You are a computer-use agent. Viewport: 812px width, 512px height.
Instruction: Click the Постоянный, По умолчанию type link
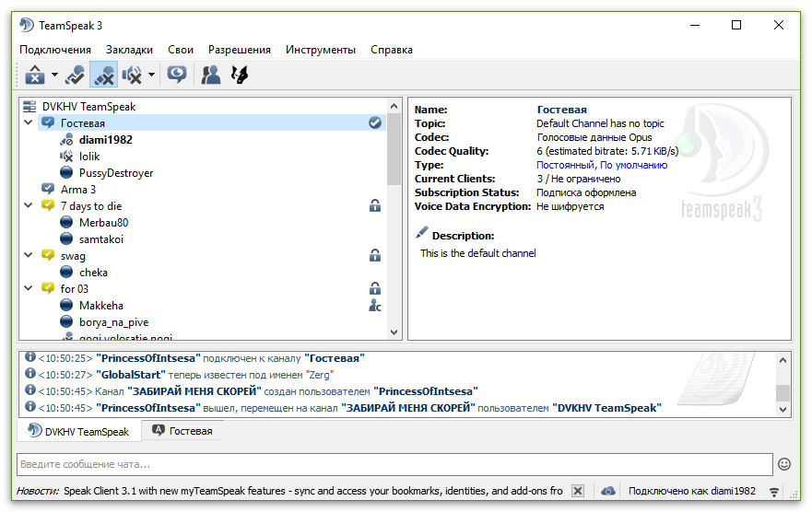click(601, 165)
